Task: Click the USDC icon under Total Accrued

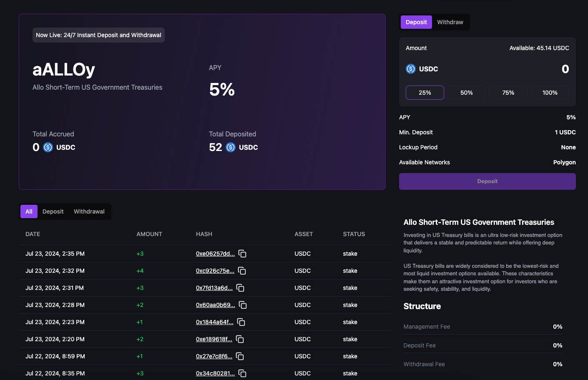Action: 48,147
